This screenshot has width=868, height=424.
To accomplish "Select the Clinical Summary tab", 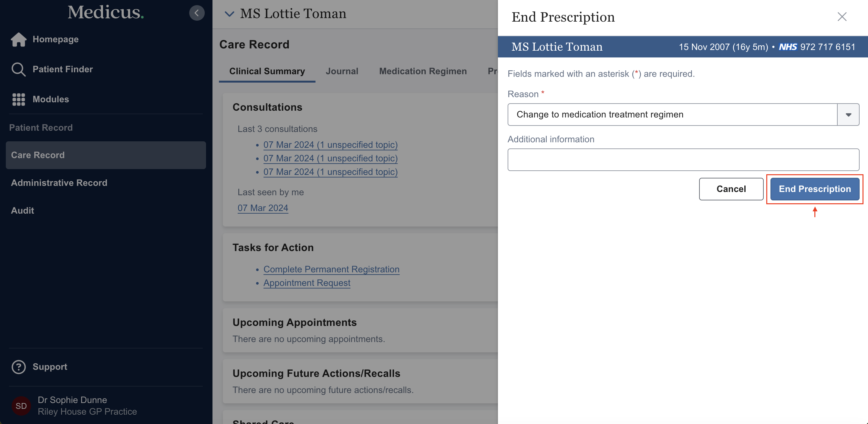I will [267, 71].
